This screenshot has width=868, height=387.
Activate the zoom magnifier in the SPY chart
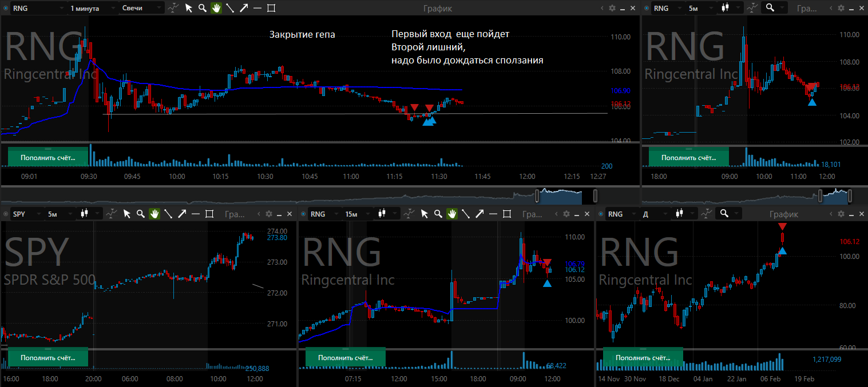click(x=140, y=214)
